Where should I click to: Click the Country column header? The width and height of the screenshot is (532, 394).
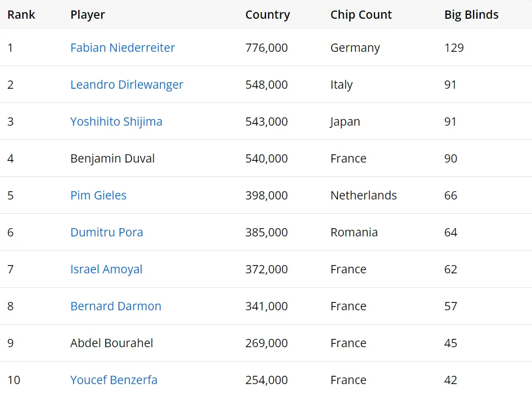pos(267,15)
